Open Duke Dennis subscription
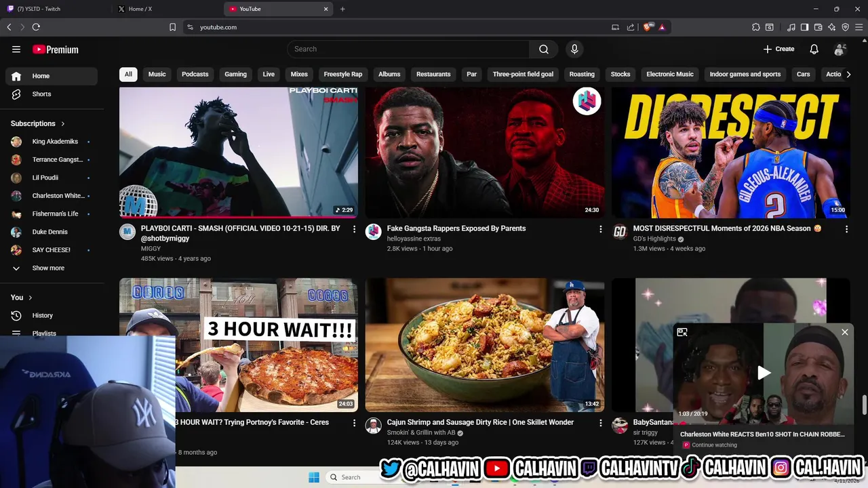Image resolution: width=868 pixels, height=488 pixels. point(52,232)
